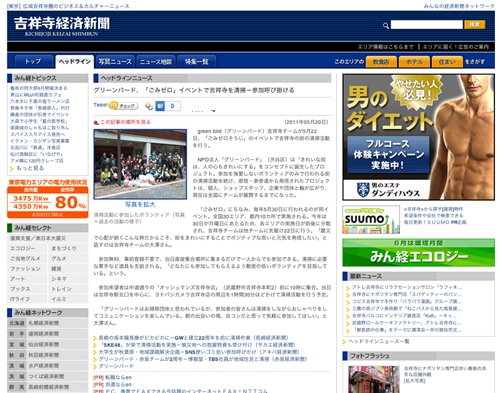Click into the search text field

tap(426, 25)
